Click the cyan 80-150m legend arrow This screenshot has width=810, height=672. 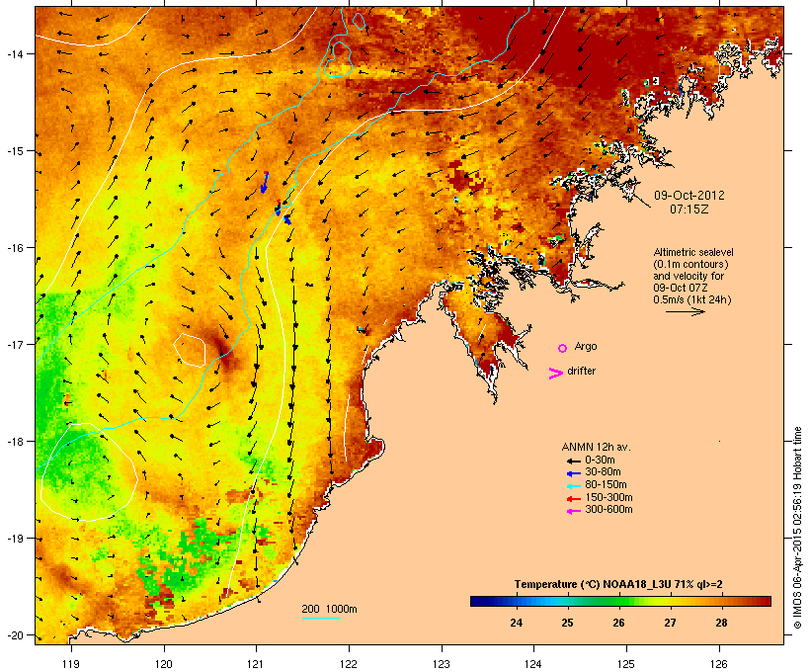(573, 486)
